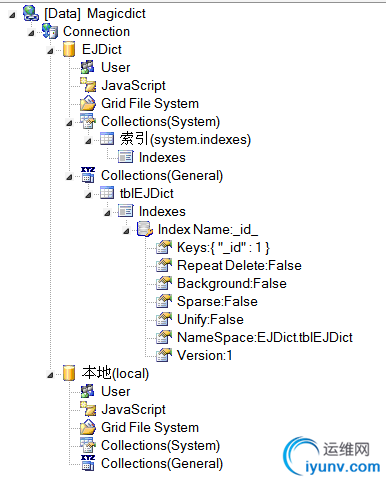The width and height of the screenshot is (386, 483).
Task: Select the 索引(system.indexes) label
Action: point(185,139)
